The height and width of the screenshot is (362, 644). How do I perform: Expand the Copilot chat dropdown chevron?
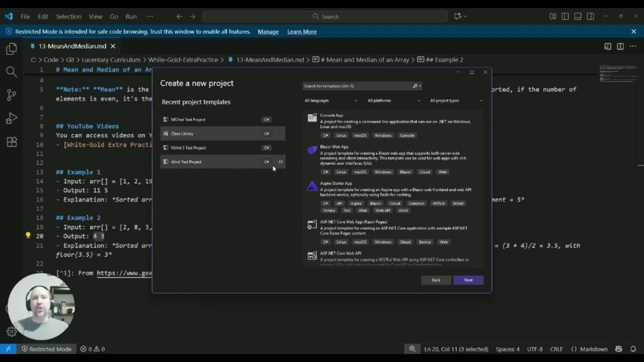click(465, 17)
